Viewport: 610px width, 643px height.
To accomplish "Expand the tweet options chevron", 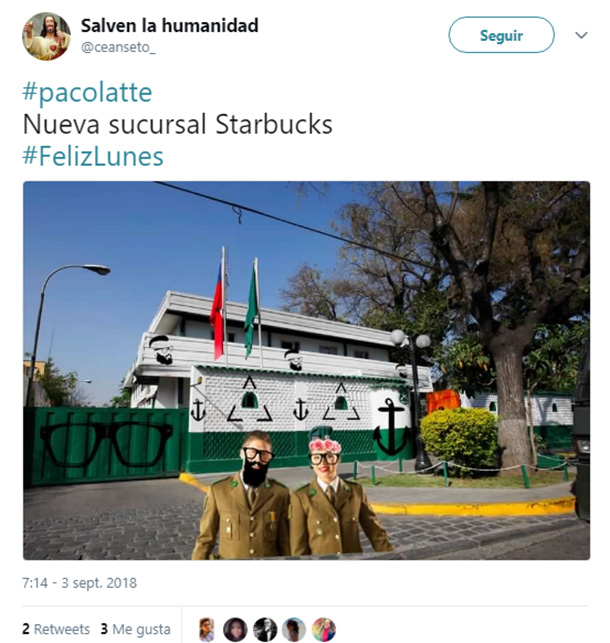I will (x=581, y=35).
